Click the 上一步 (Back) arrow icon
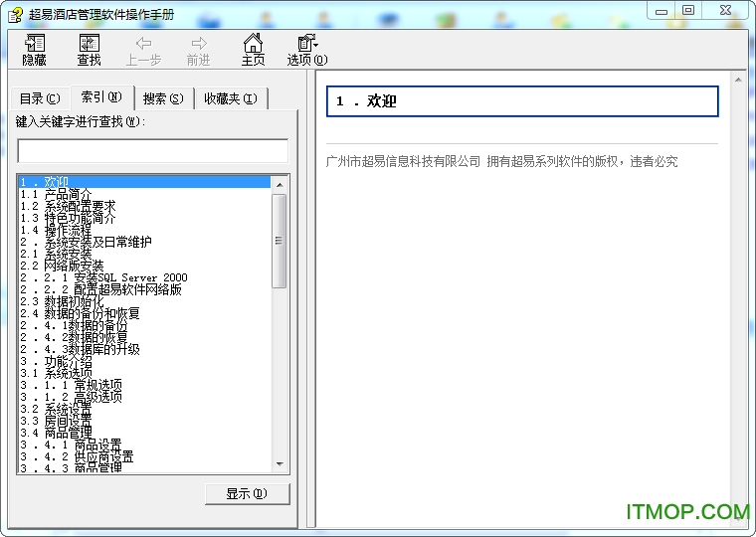The width and height of the screenshot is (756, 537). [x=143, y=43]
